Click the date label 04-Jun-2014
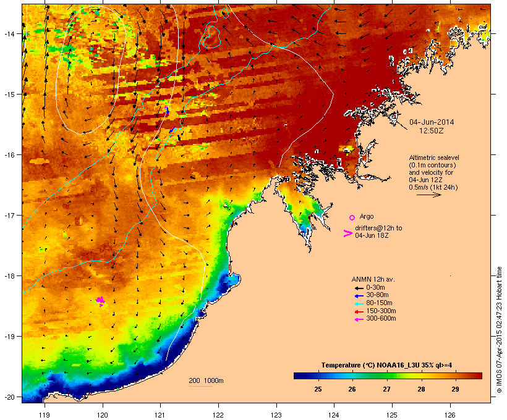 tap(432, 122)
